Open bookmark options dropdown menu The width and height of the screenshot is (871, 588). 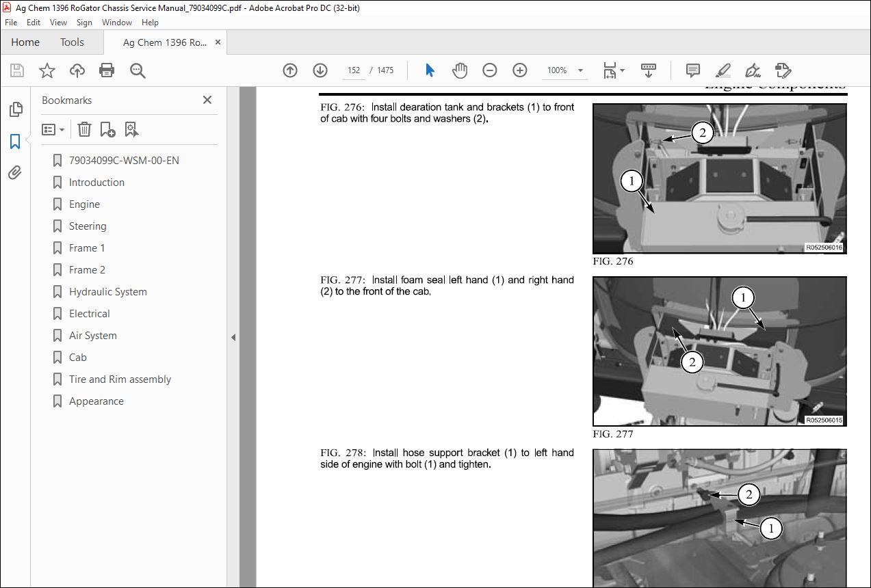pyautogui.click(x=53, y=129)
